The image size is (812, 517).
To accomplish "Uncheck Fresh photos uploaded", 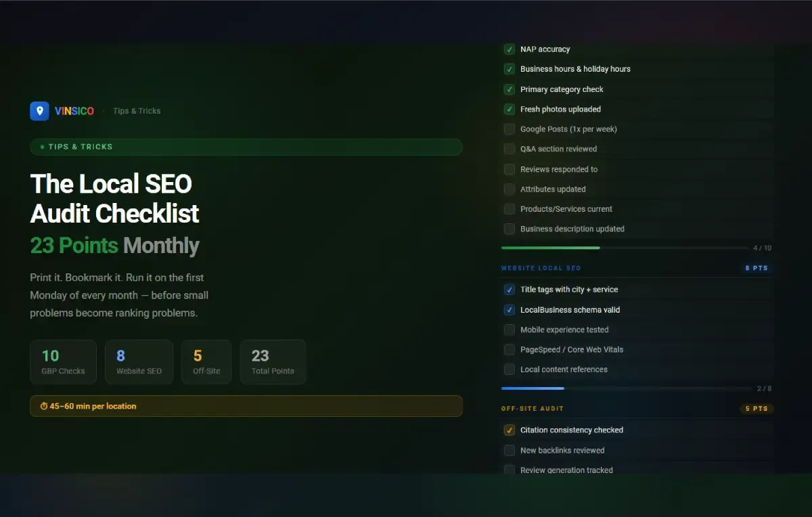I will coord(510,109).
